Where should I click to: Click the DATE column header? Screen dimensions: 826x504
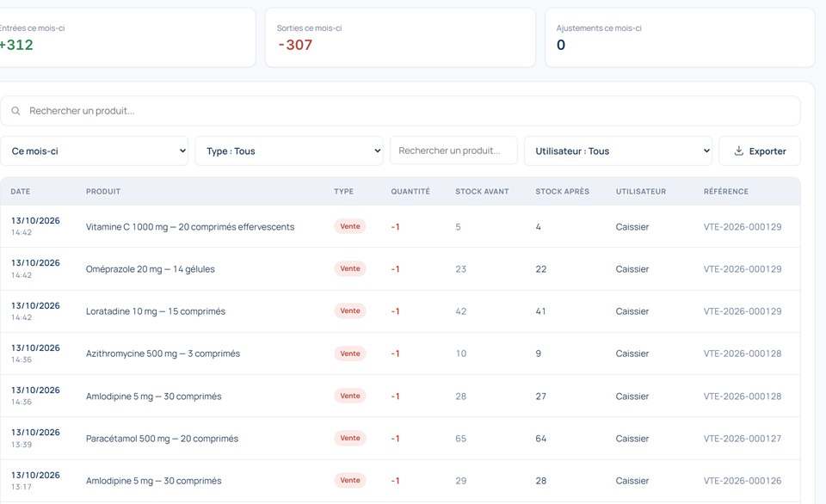[21, 192]
